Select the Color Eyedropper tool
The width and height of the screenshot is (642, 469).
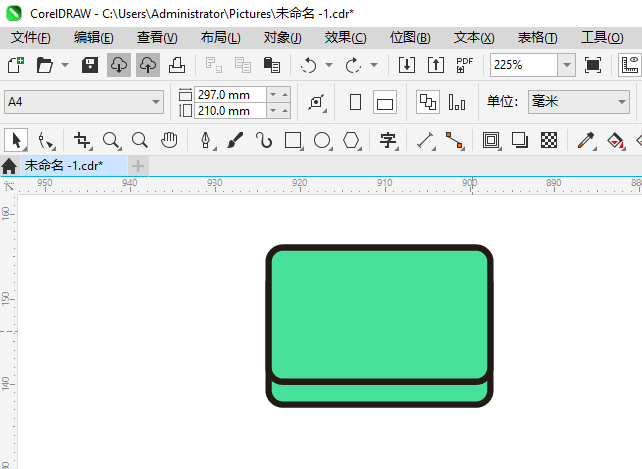[586, 140]
